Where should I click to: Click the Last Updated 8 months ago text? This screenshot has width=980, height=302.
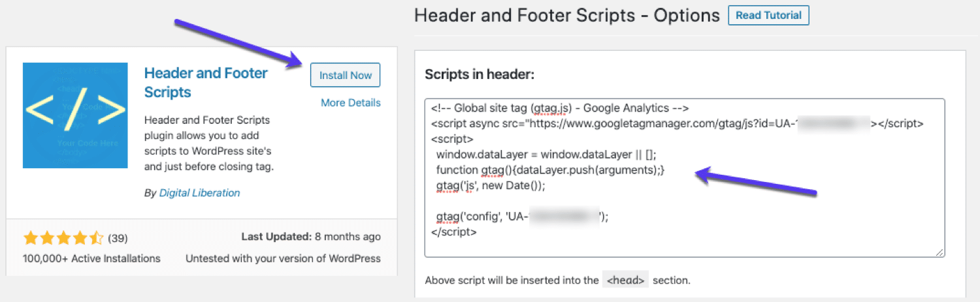coord(311,237)
